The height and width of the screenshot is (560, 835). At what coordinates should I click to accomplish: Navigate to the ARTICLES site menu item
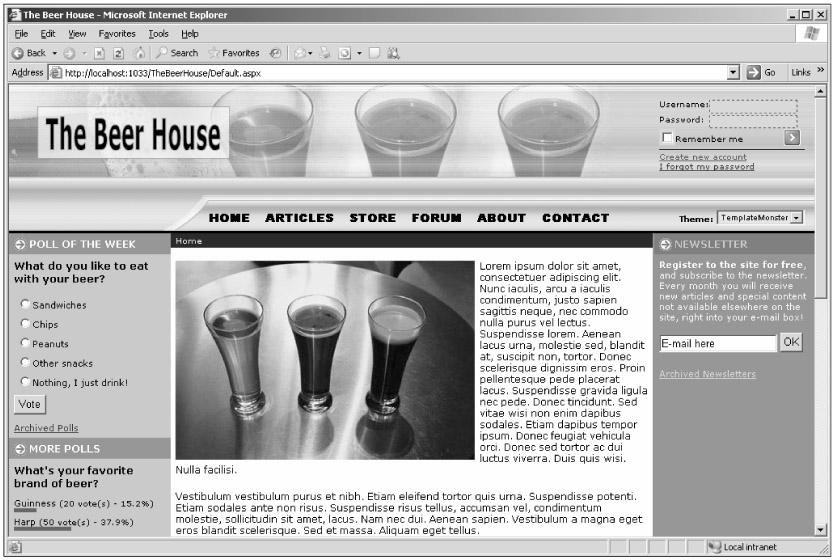(299, 218)
